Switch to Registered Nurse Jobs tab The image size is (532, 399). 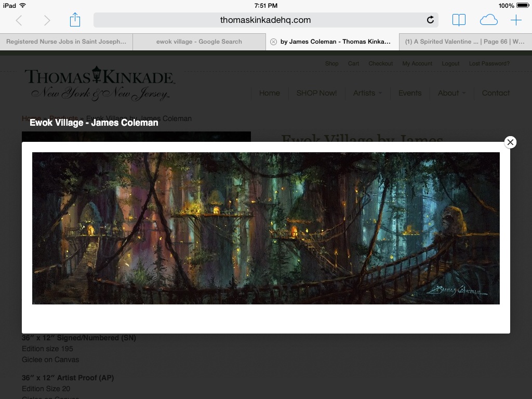[x=66, y=42]
